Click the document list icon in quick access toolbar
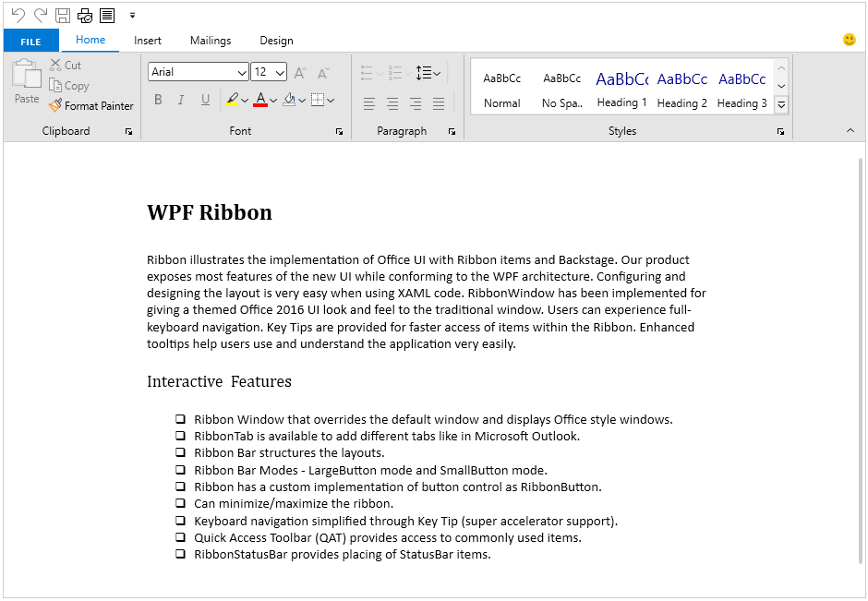868x601 pixels. [107, 15]
